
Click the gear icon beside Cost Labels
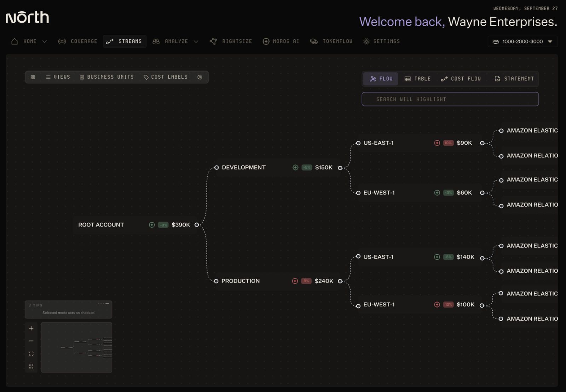click(x=200, y=77)
